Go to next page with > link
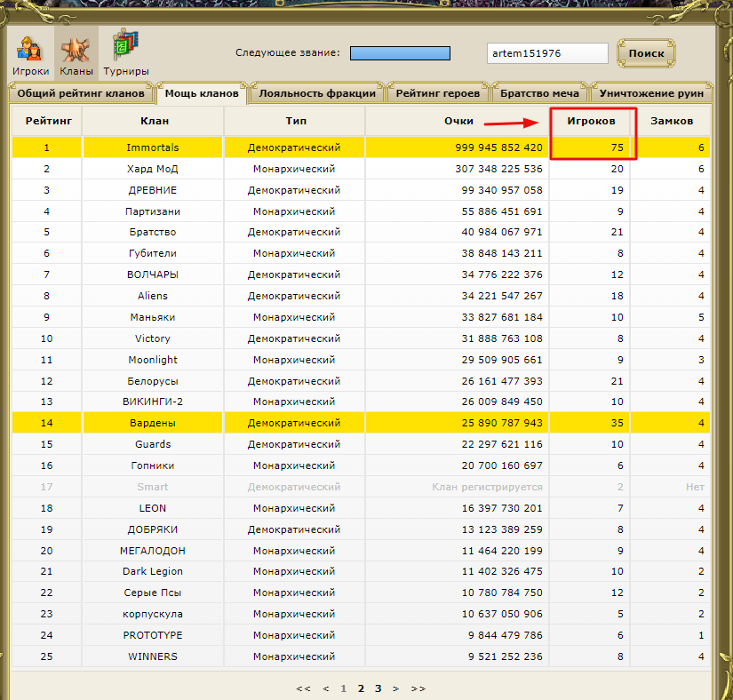This screenshot has height=700, width=733. click(395, 688)
